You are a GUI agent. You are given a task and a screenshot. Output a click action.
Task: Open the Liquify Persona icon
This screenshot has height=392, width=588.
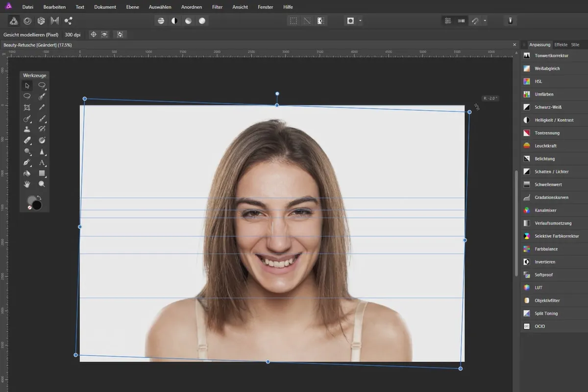28,21
